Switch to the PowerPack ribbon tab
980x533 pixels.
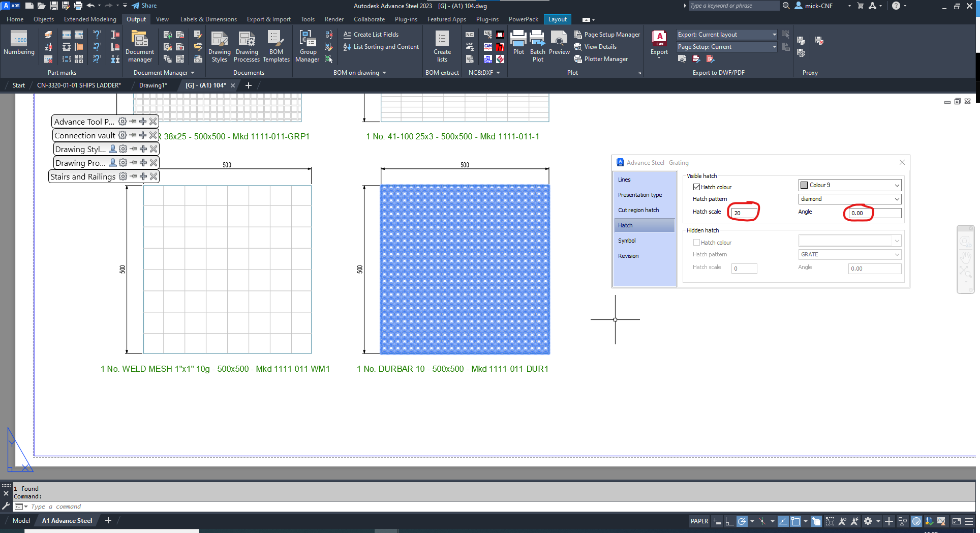click(523, 19)
